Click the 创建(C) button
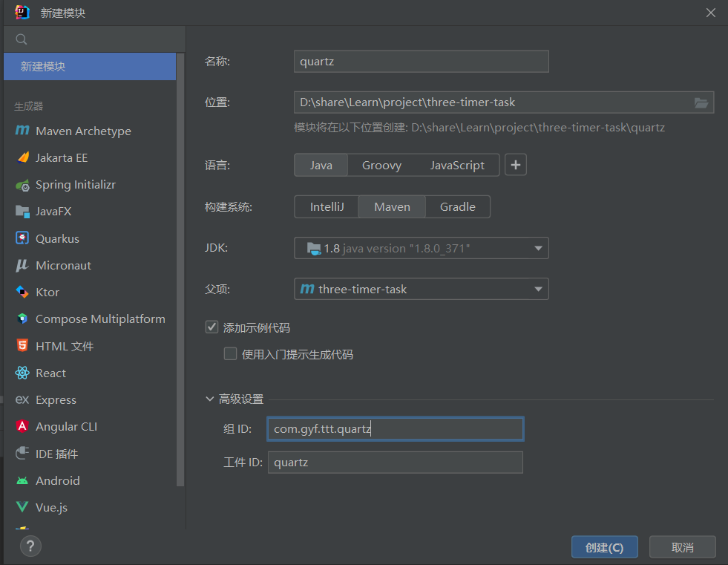 (605, 547)
